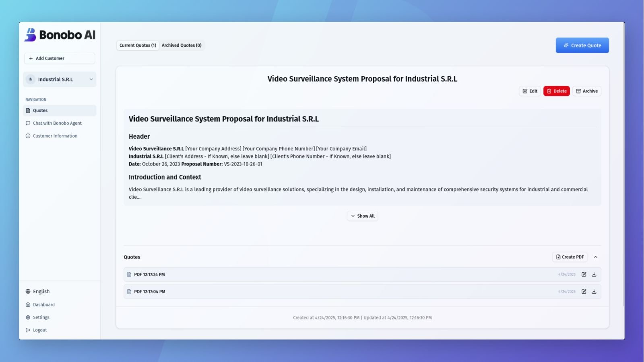This screenshot has width=644, height=362.
Task: Click the globe icon beside English
Action: (28, 291)
